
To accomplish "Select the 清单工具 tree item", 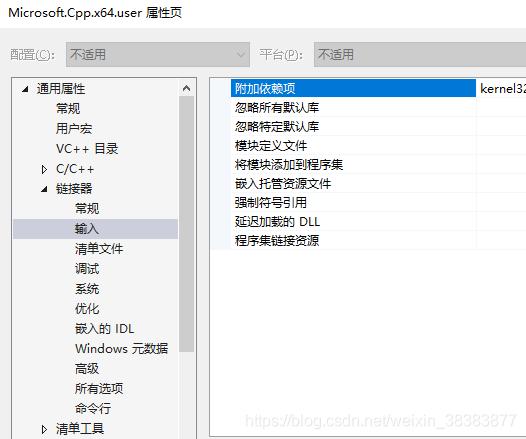I will pos(80,429).
